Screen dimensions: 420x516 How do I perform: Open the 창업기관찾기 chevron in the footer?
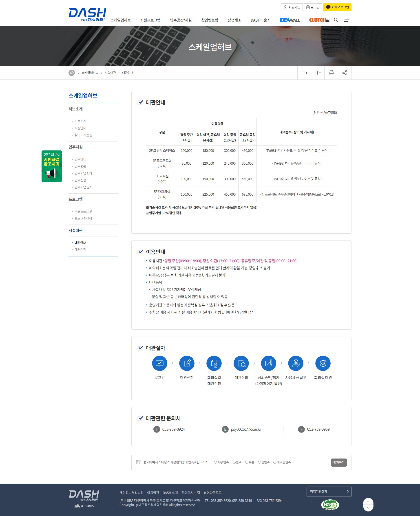[348, 491]
